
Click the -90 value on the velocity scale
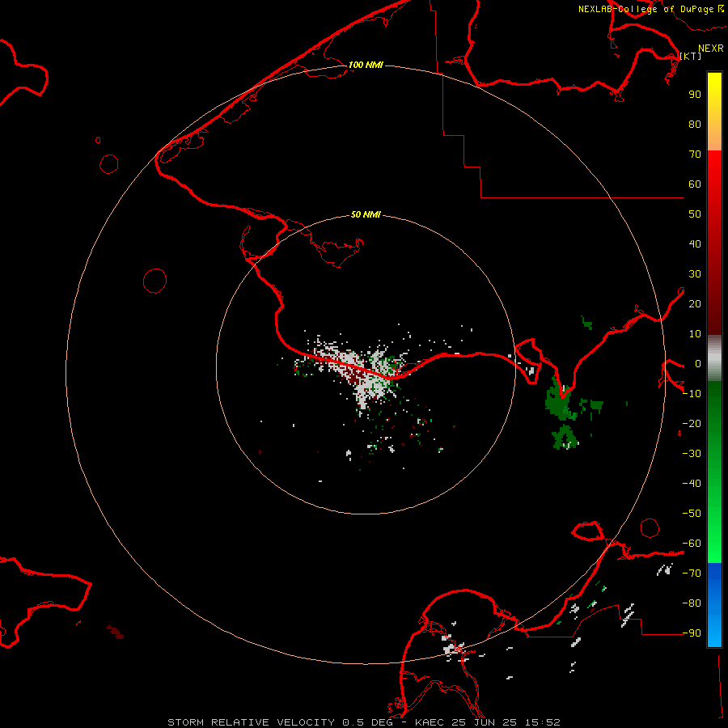pyautogui.click(x=692, y=633)
